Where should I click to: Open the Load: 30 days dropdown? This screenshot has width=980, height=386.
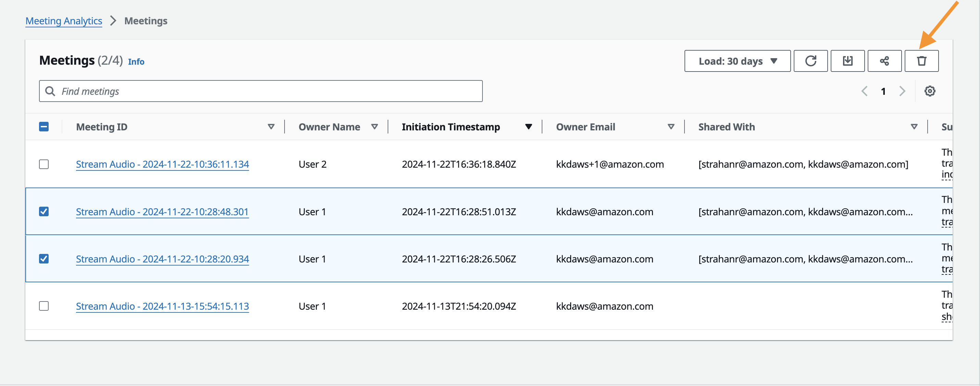tap(737, 61)
